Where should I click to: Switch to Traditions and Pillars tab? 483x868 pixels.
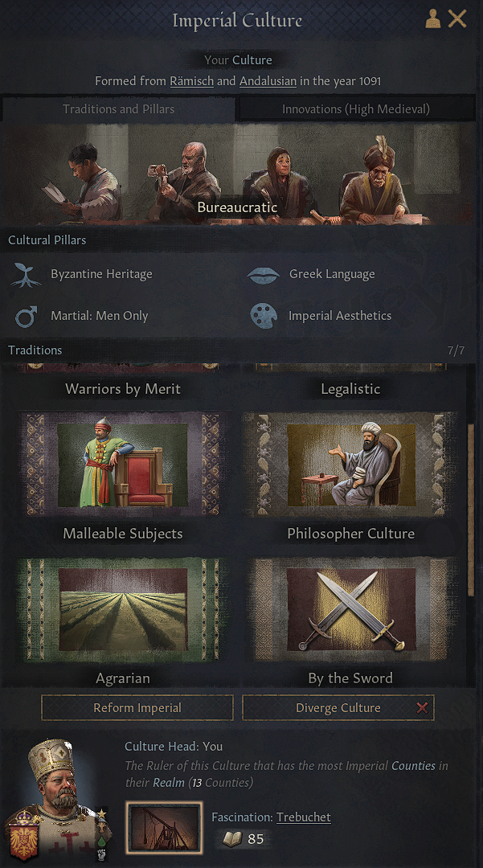tap(118, 109)
